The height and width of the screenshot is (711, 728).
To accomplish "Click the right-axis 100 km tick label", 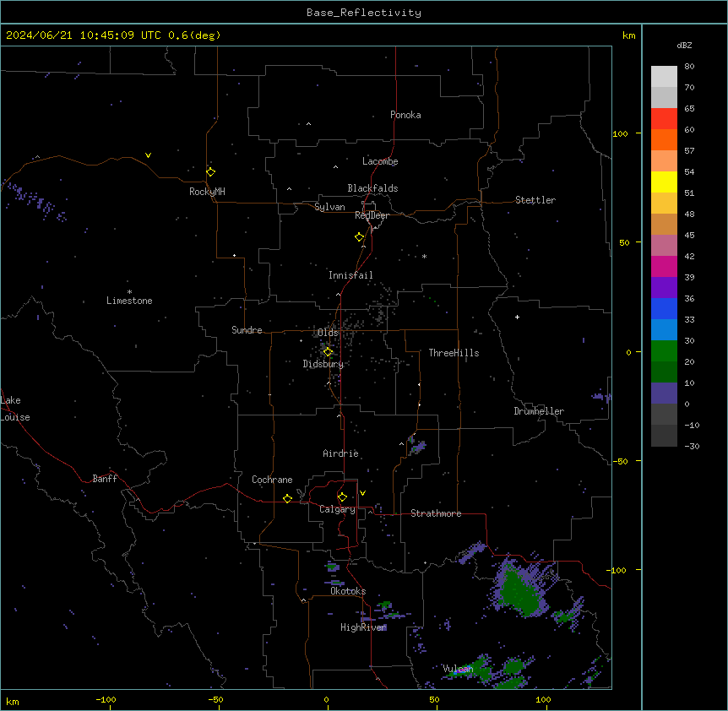I will [620, 133].
